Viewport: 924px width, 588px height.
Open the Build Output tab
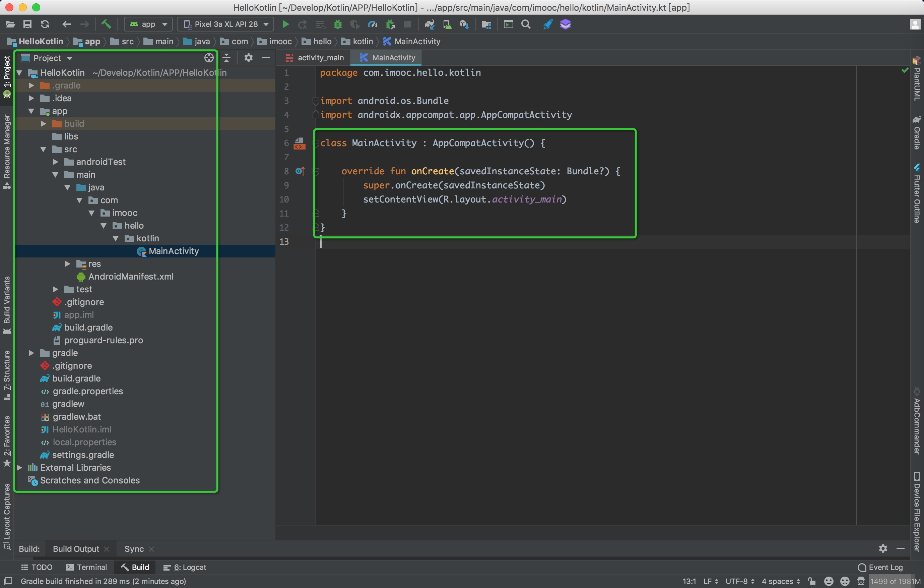point(76,549)
